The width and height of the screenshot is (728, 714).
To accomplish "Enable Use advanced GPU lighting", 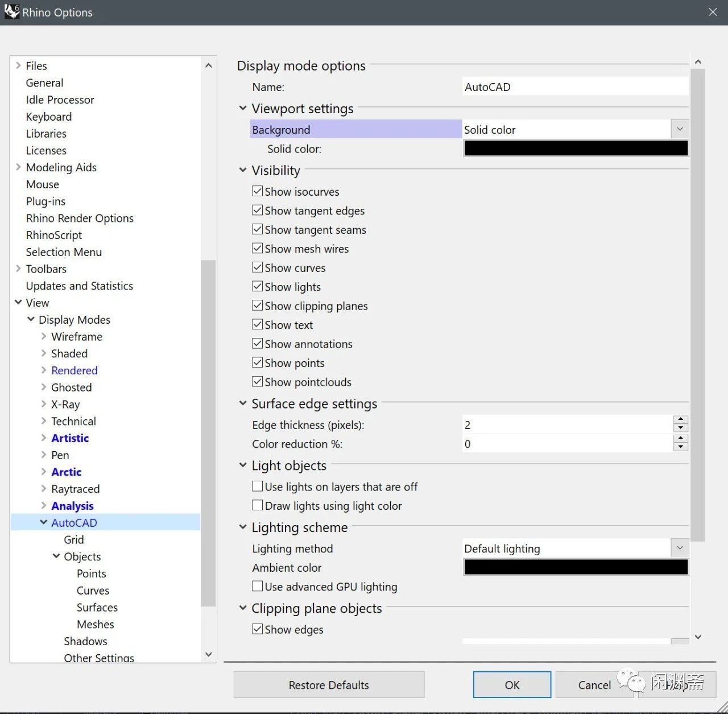I will 258,586.
